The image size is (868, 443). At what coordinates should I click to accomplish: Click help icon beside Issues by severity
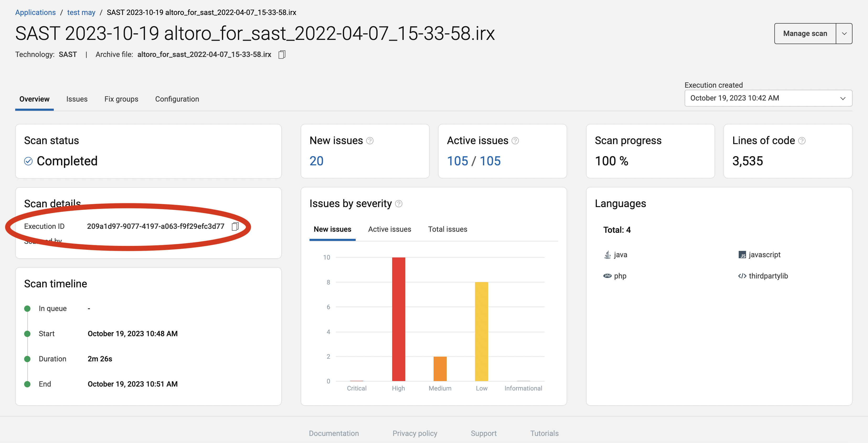tap(399, 204)
